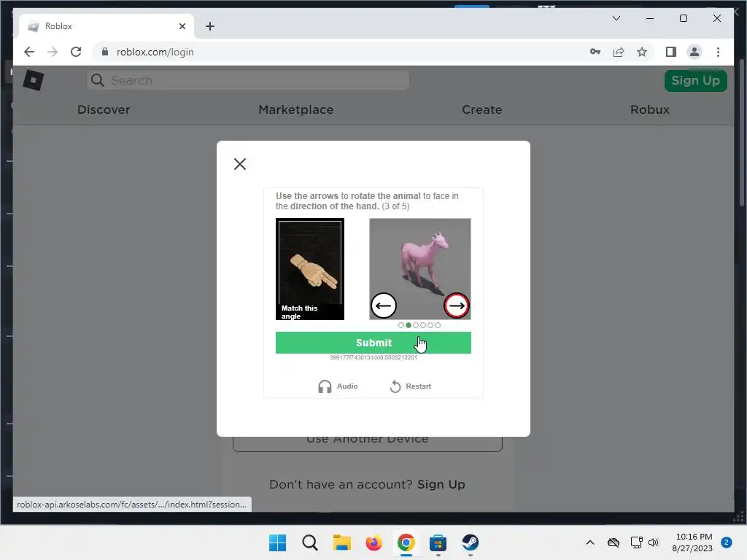The width and height of the screenshot is (747, 560).
Task: Restart the captcha challenge
Action: point(410,386)
